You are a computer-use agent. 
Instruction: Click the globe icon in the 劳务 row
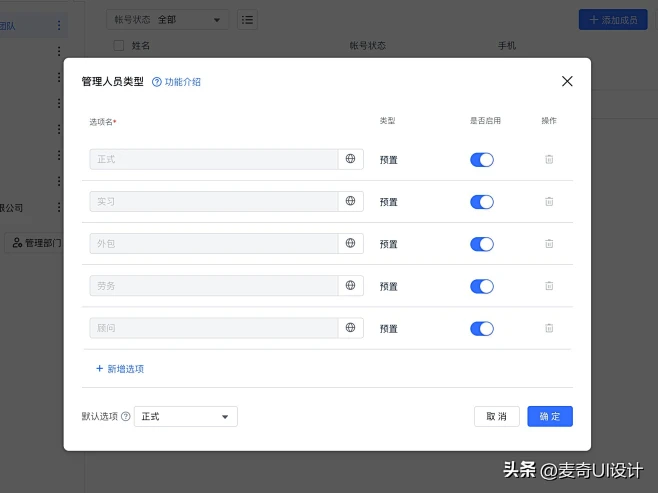tap(350, 285)
